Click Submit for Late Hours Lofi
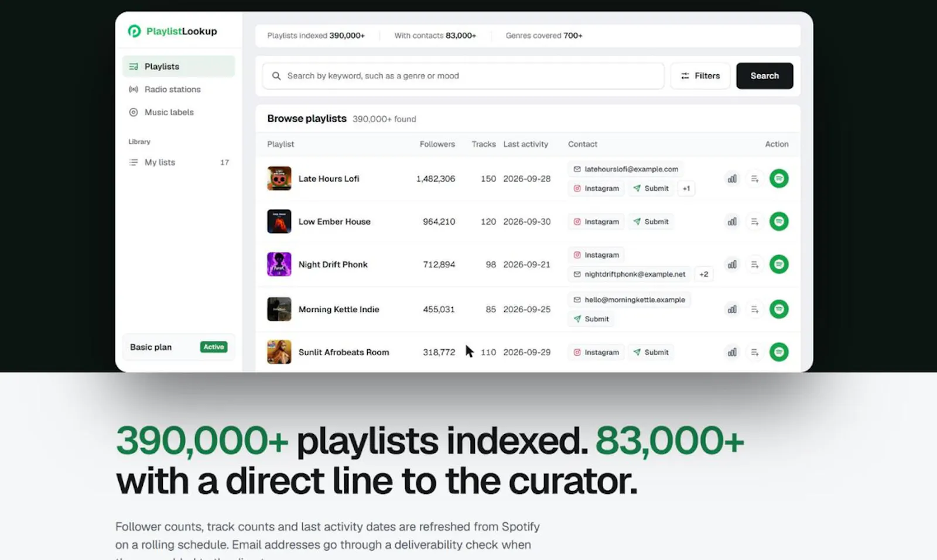 [651, 188]
